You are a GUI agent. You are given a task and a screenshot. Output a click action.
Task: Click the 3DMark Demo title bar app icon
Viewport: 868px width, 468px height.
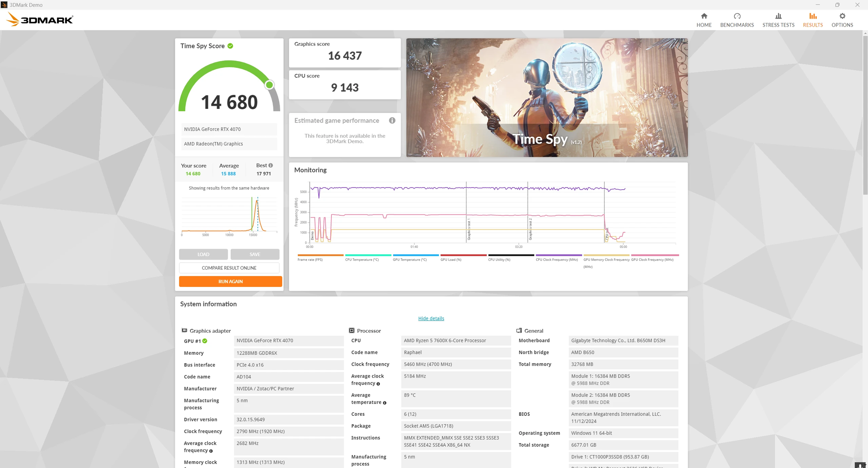(x=4, y=5)
